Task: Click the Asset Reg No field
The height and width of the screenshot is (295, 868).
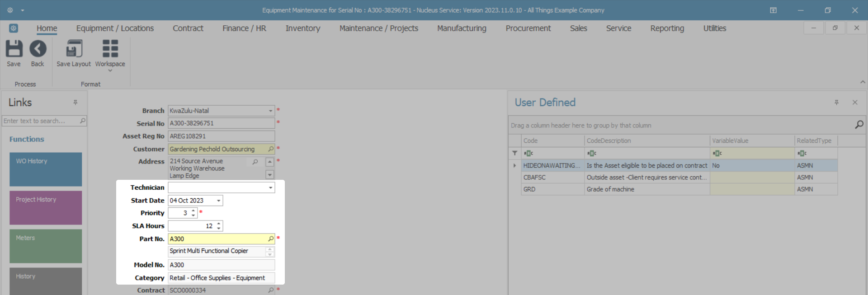Action: tap(222, 136)
